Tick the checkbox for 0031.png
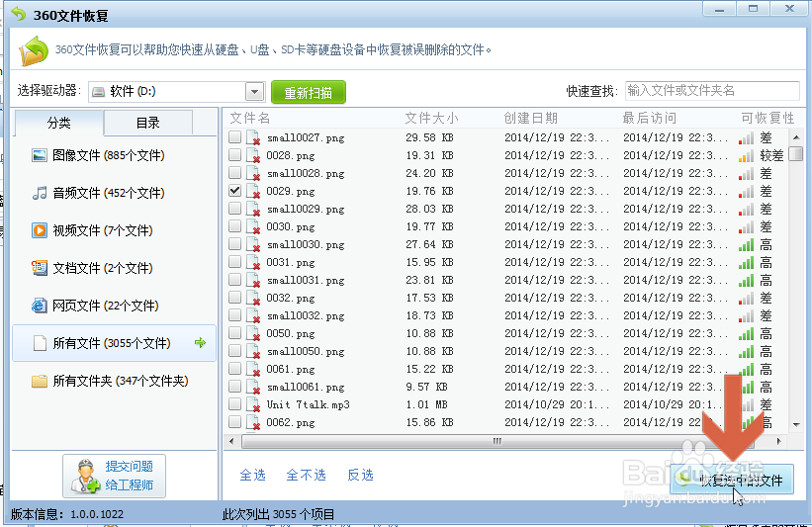The image size is (812, 527). point(235,261)
